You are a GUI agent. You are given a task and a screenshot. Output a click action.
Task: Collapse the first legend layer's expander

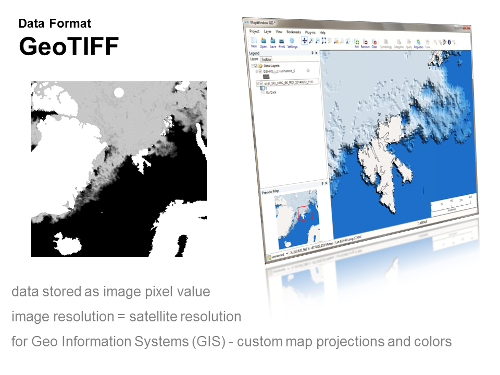click(257, 71)
